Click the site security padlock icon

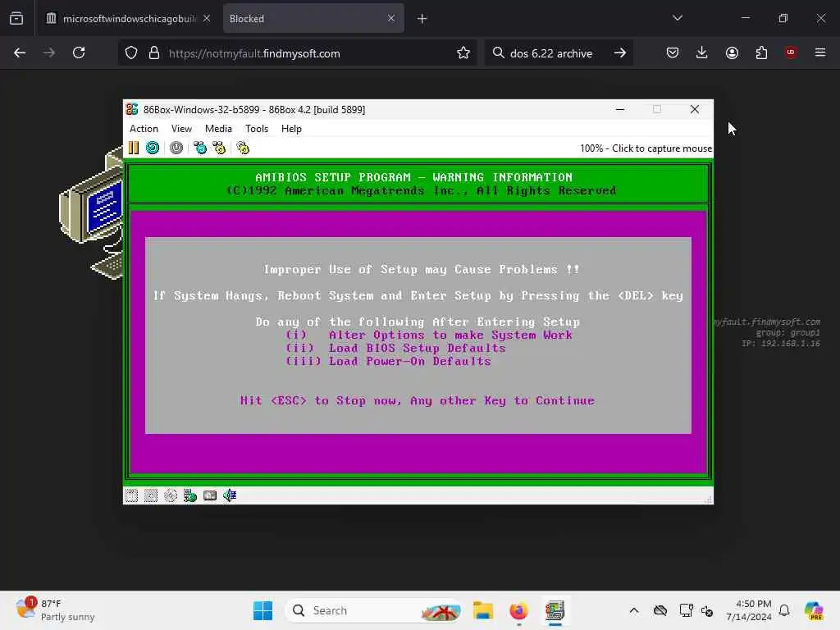click(x=154, y=53)
